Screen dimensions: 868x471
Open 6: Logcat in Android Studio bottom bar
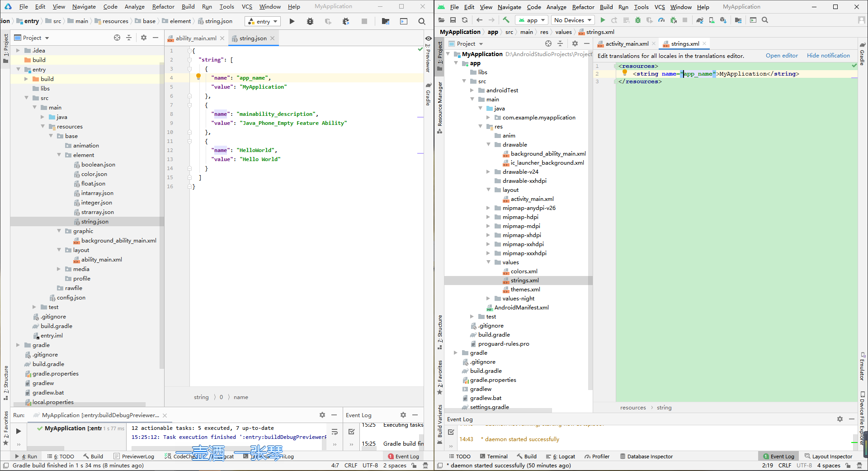click(561, 457)
